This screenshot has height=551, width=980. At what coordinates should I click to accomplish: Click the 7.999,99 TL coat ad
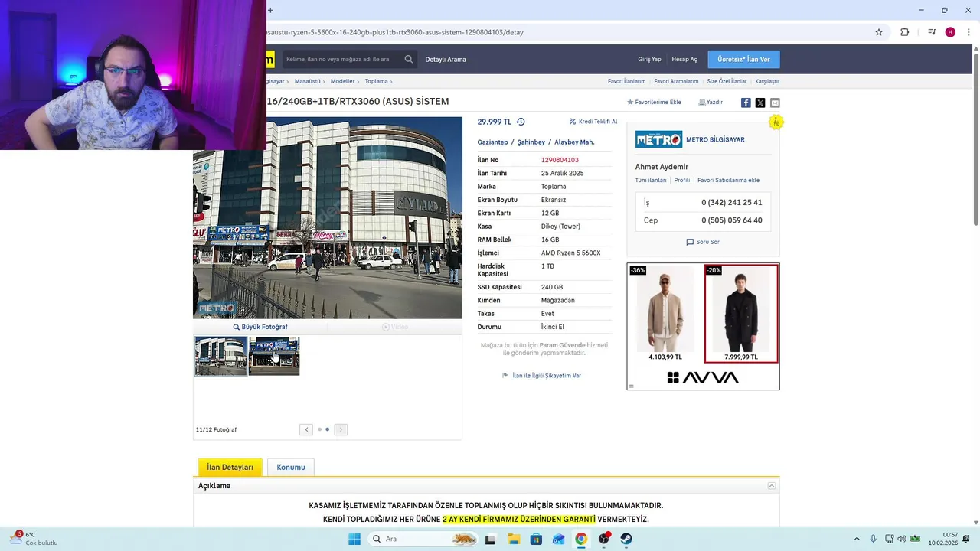pyautogui.click(x=741, y=313)
